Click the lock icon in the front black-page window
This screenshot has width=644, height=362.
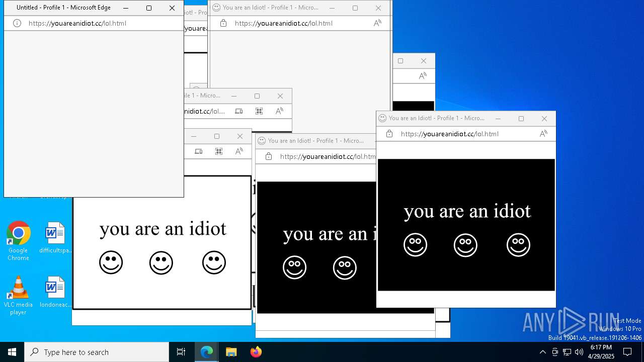pyautogui.click(x=389, y=134)
